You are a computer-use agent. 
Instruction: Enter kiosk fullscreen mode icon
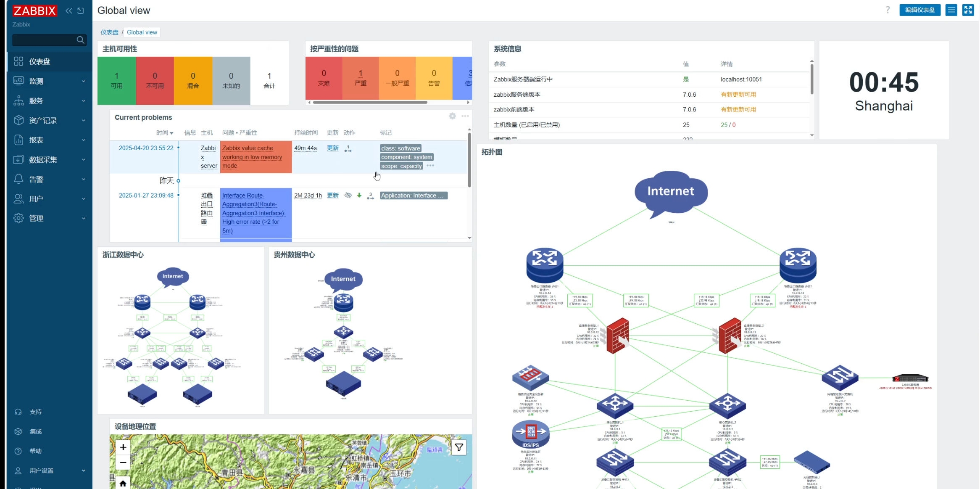coord(968,10)
